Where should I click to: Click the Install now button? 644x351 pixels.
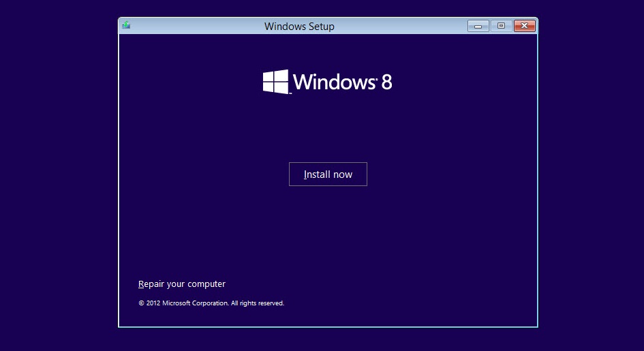coord(328,174)
